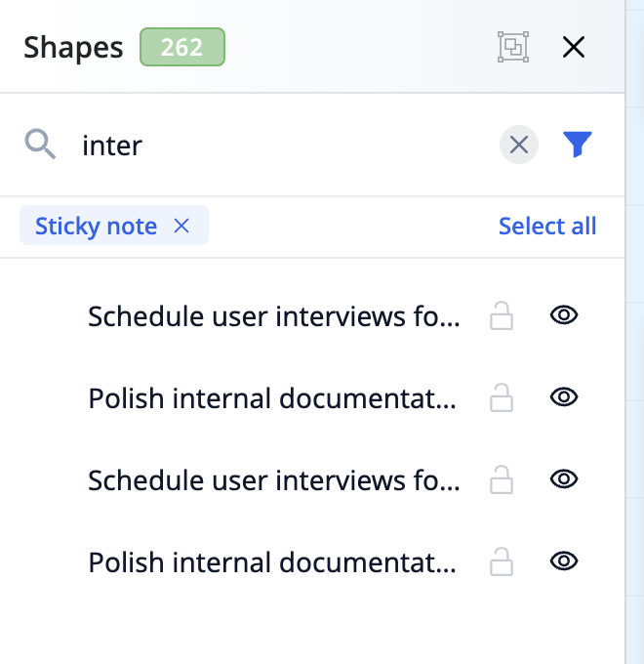Click the 262 shapes count badge
The height and width of the screenshot is (664, 644).
[182, 47]
